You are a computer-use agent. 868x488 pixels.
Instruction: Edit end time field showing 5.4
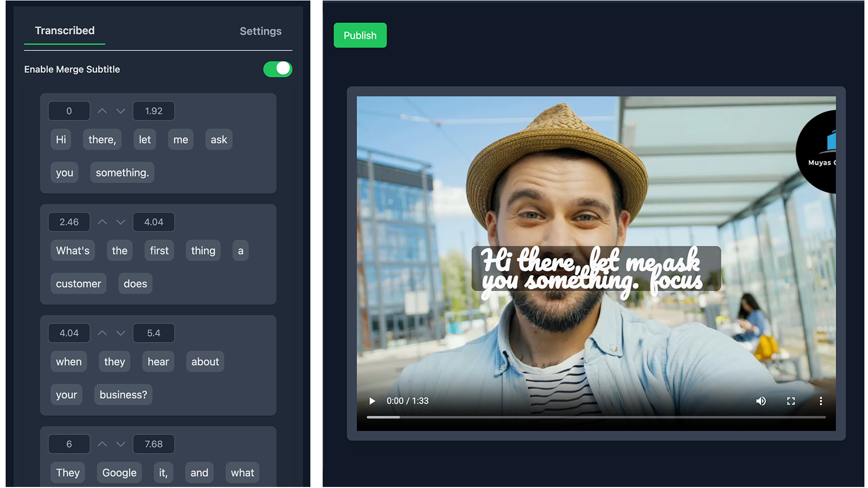pos(154,333)
